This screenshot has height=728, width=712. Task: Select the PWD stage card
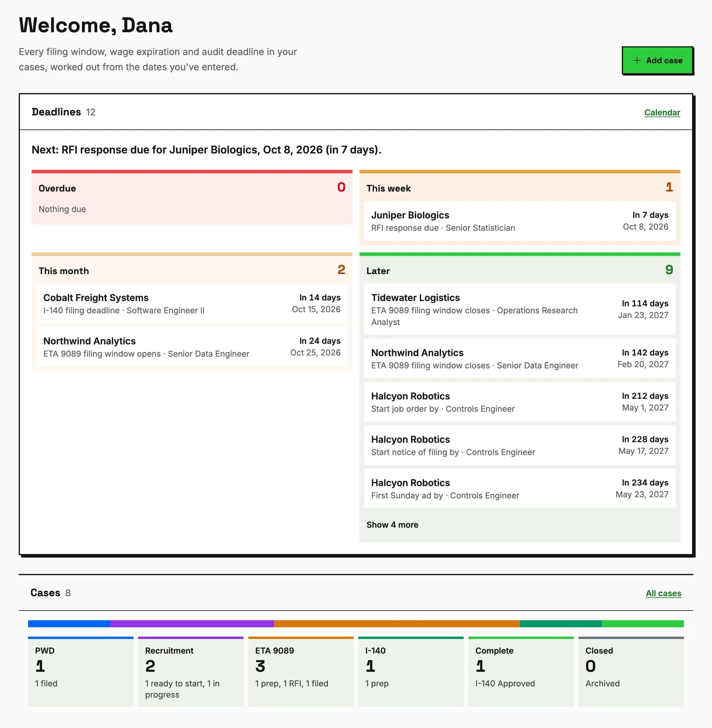click(81, 671)
